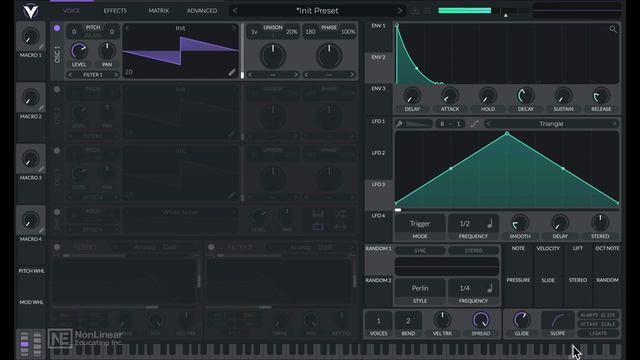Toggle the Random Stereo option
Viewport: 640px width, 360px height.
point(473,251)
